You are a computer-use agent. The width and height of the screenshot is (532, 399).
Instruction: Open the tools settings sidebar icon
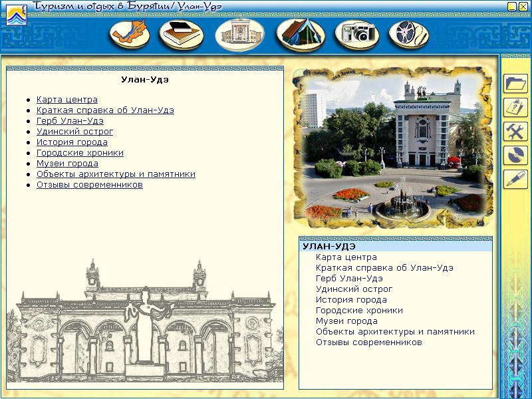[x=515, y=131]
